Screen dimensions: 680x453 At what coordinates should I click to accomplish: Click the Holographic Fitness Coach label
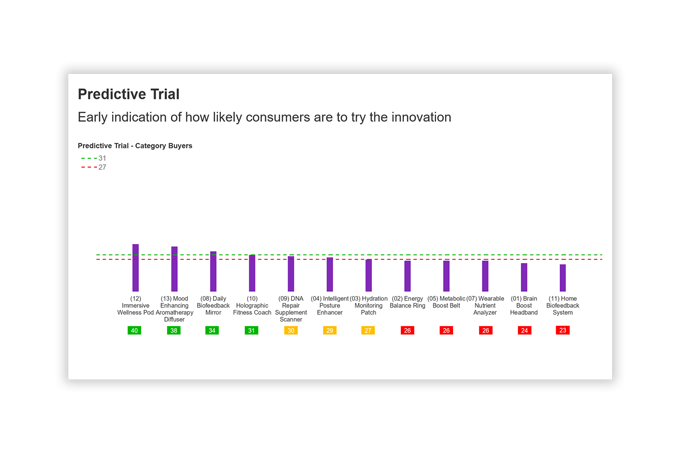point(252,305)
